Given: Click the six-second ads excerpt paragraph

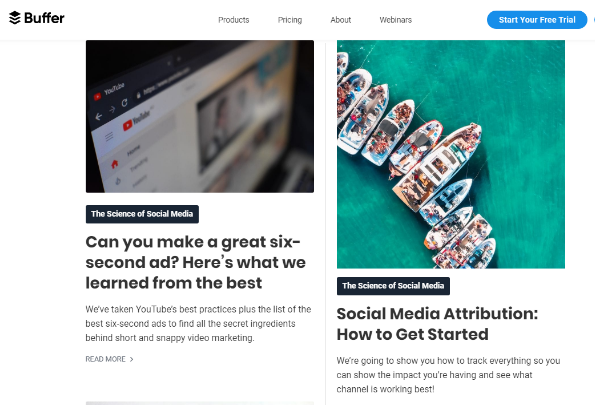Looking at the screenshot, I should point(198,323).
